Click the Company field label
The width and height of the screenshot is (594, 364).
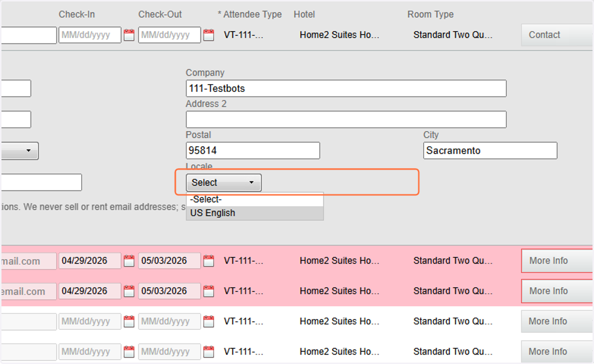tap(205, 73)
